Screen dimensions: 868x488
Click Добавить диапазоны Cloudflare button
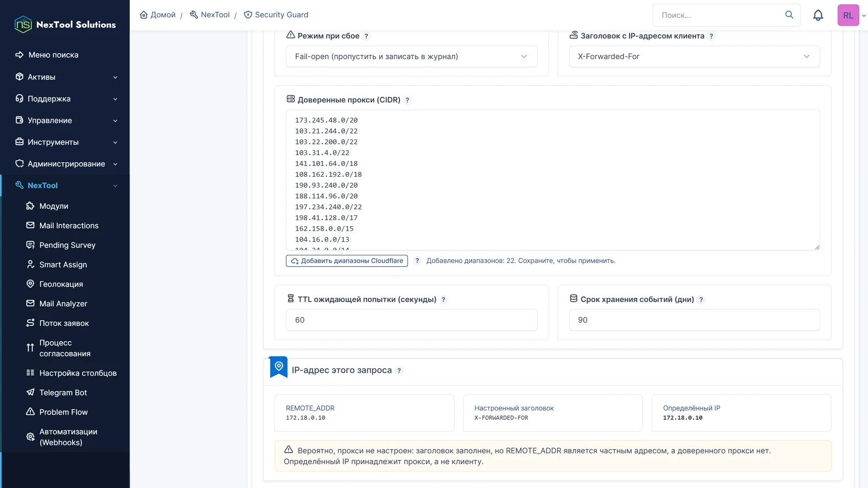click(347, 261)
